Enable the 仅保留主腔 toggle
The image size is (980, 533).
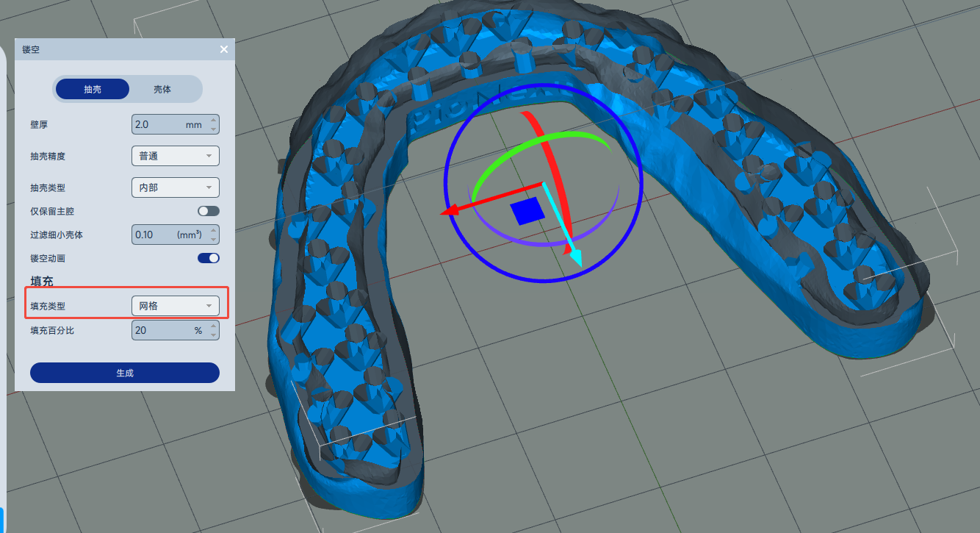(209, 211)
